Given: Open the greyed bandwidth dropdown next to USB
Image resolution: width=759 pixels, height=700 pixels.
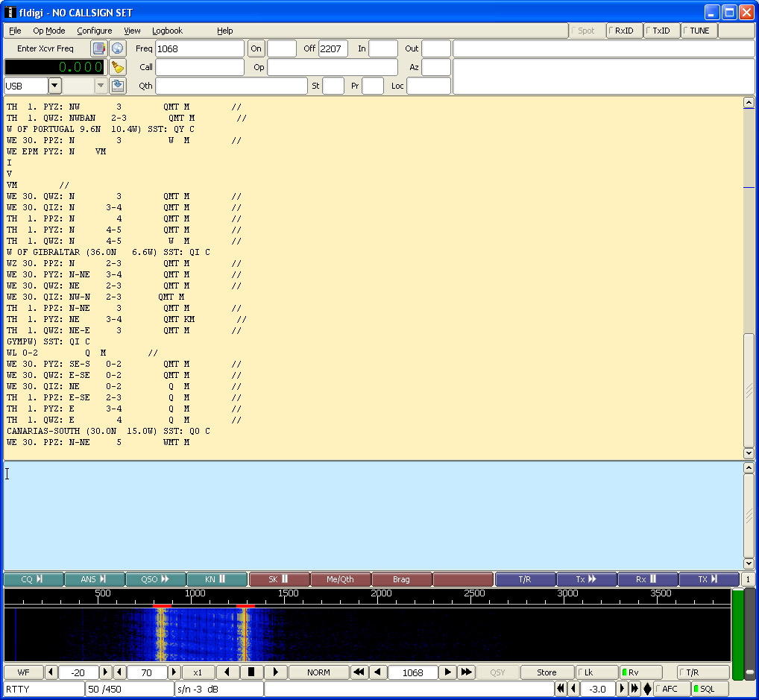Looking at the screenshot, I should [100, 86].
